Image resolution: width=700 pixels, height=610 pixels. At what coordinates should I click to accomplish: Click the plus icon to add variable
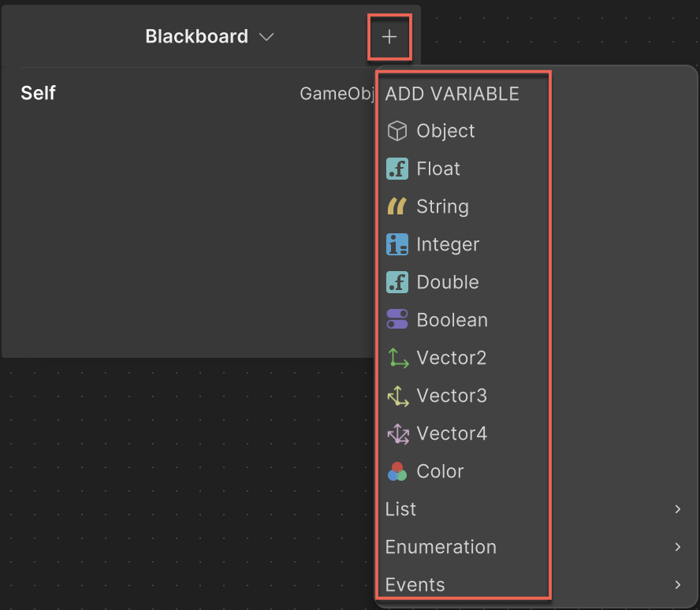(389, 37)
